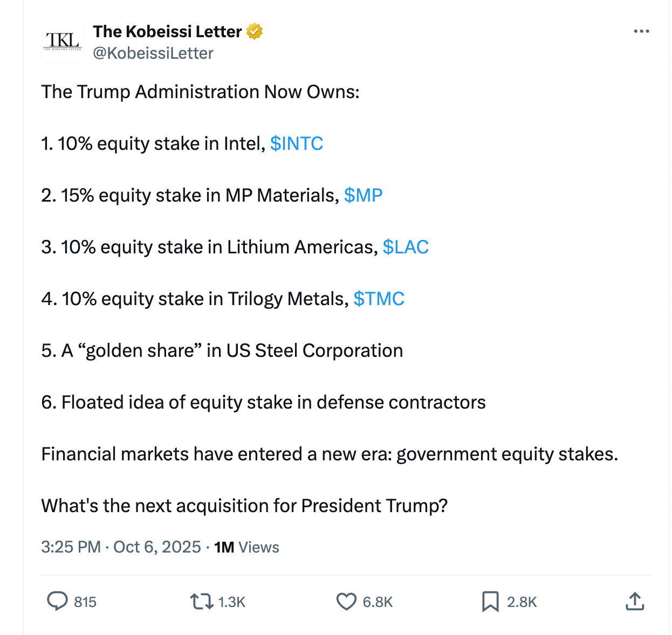The image size is (672, 635).
Task: Click the 6.8K likes count
Action: 378,602
